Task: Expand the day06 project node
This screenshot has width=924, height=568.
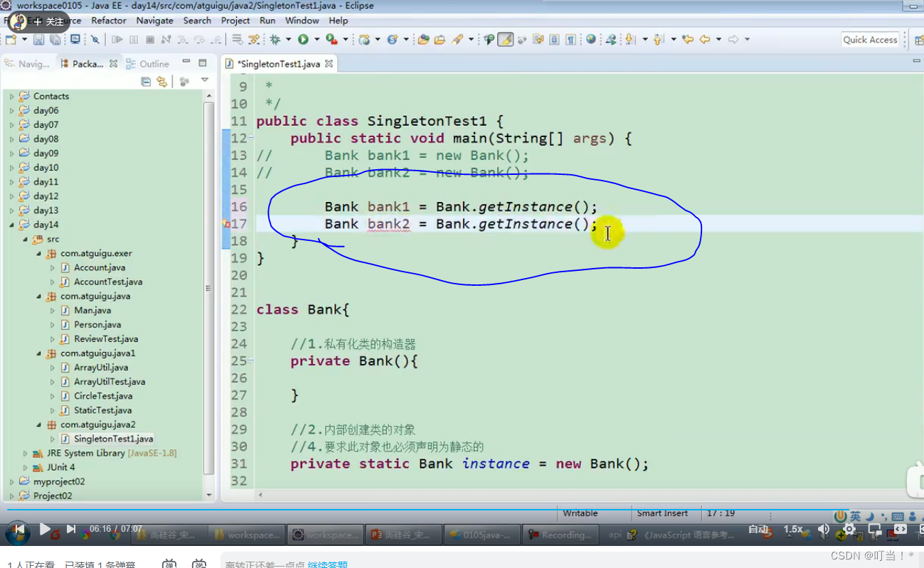Action: [11, 110]
